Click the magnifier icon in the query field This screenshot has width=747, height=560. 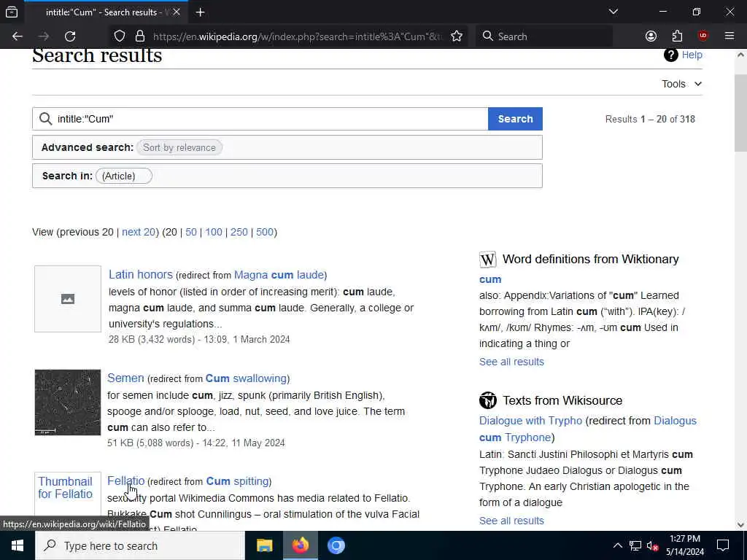coord(45,119)
